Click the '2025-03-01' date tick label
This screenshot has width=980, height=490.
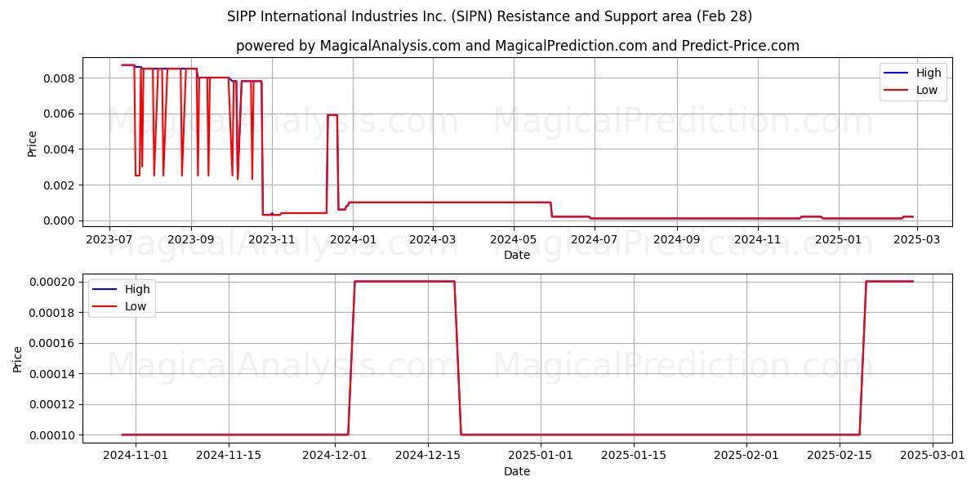click(933, 455)
